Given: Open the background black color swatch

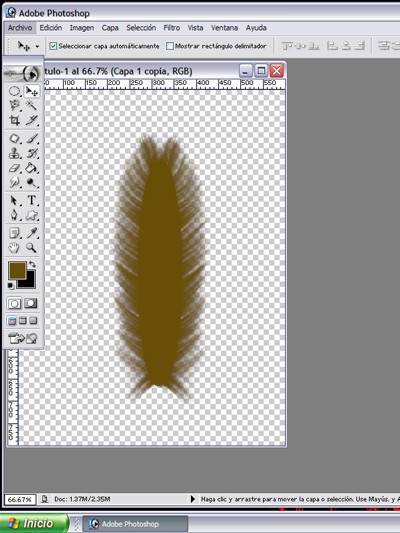Looking at the screenshot, I should point(29,282).
